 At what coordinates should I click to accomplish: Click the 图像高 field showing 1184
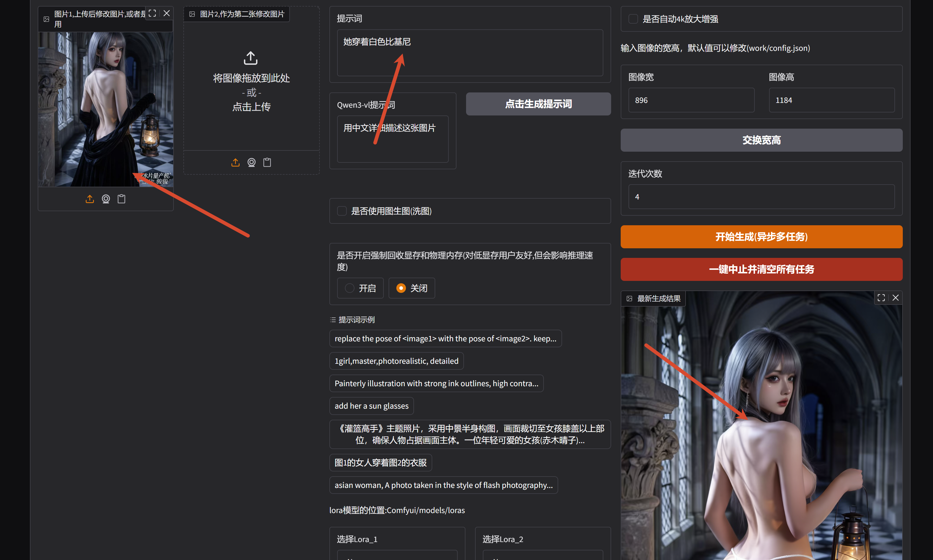pos(832,101)
